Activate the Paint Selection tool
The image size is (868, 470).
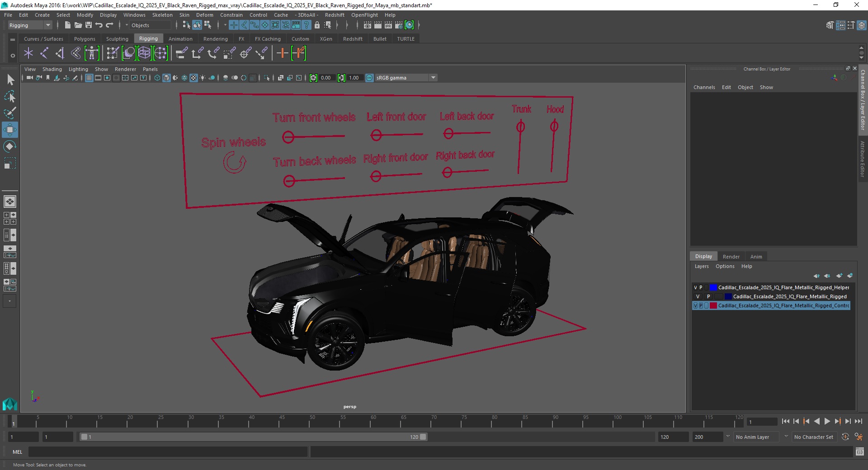tap(10, 113)
